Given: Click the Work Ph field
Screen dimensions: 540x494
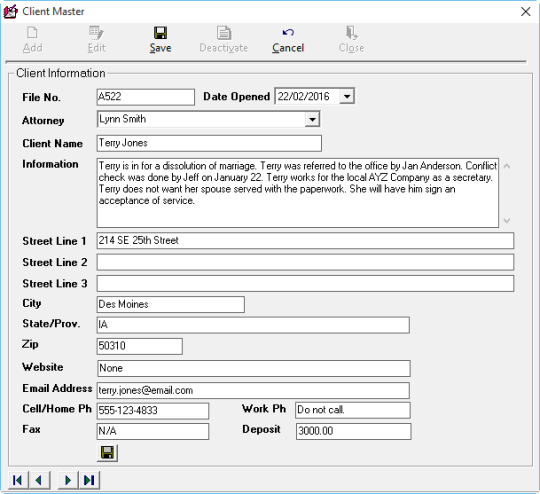Looking at the screenshot, I should [353, 410].
